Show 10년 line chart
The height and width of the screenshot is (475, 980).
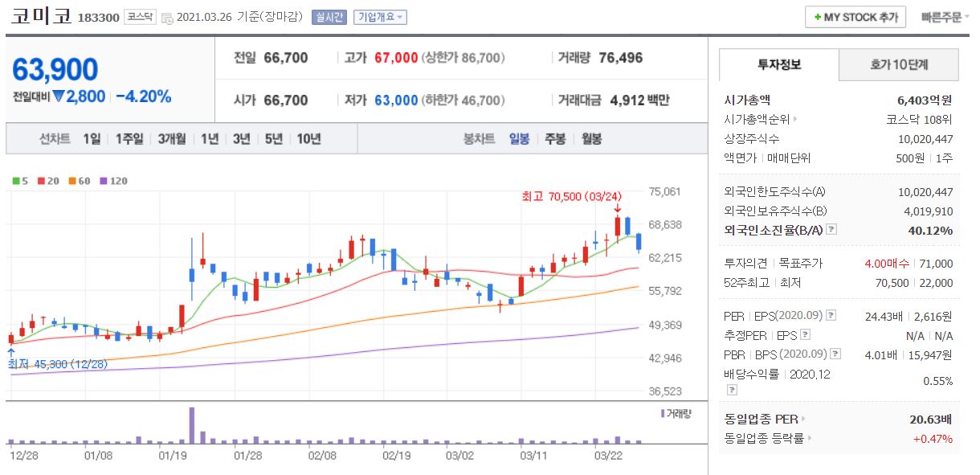pos(308,138)
